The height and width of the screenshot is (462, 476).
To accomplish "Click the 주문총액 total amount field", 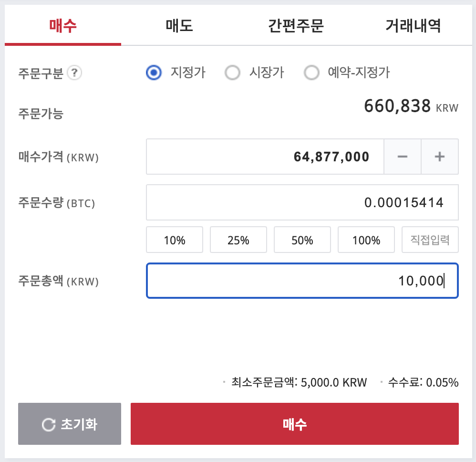I will [x=302, y=281].
